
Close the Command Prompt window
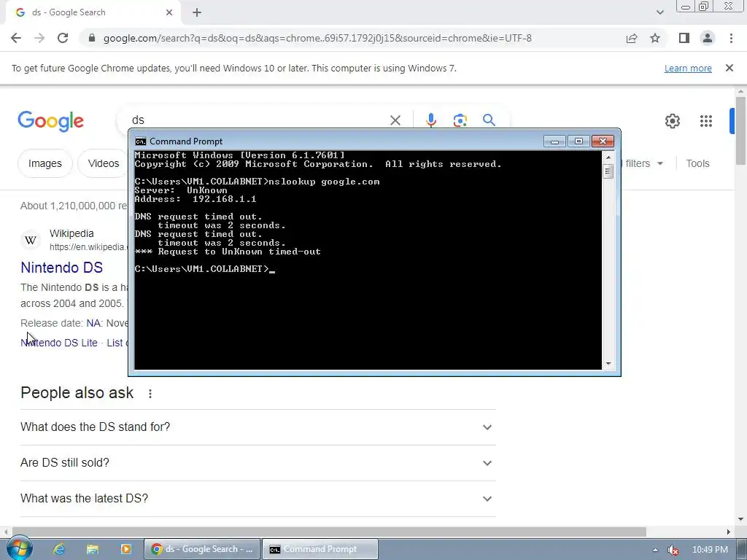603,141
